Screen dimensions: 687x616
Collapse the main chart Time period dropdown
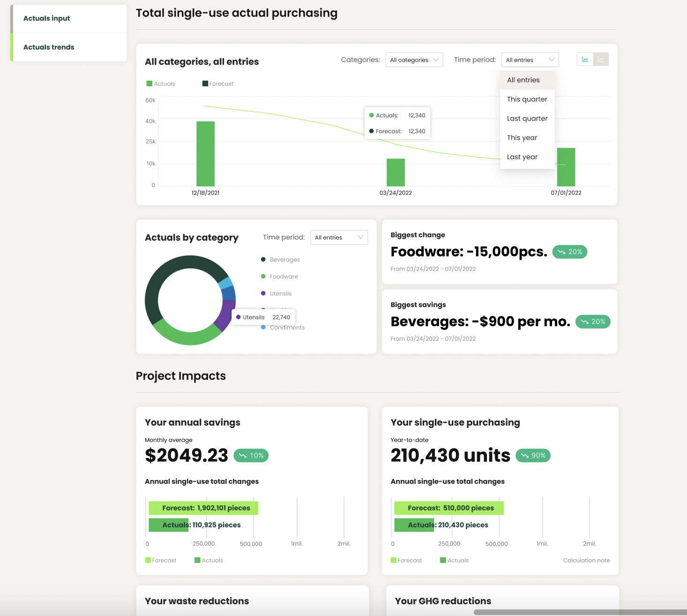(530, 60)
